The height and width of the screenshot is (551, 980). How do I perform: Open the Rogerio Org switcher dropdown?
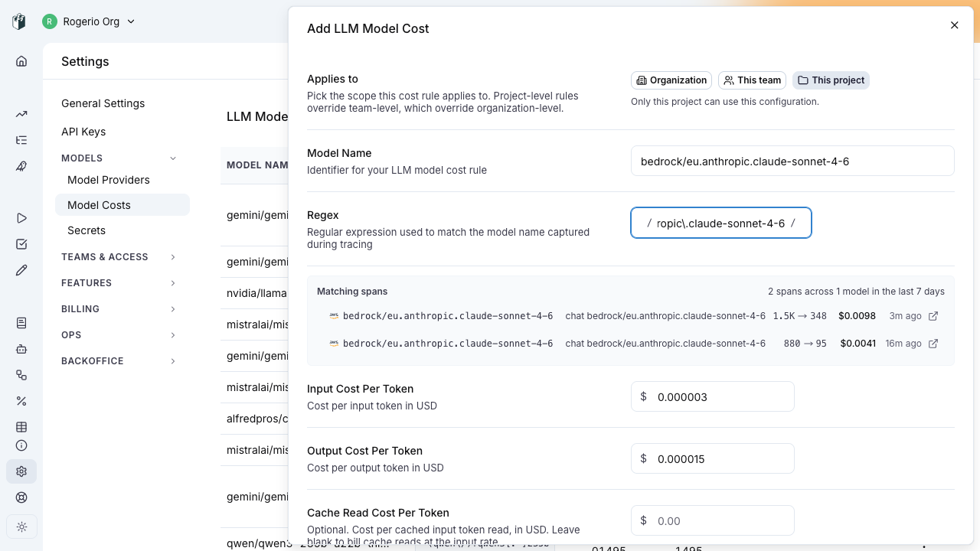pos(90,21)
